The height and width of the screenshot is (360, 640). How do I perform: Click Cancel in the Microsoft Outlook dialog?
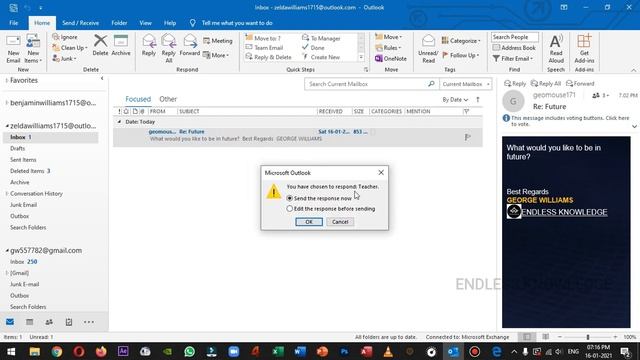pos(340,222)
